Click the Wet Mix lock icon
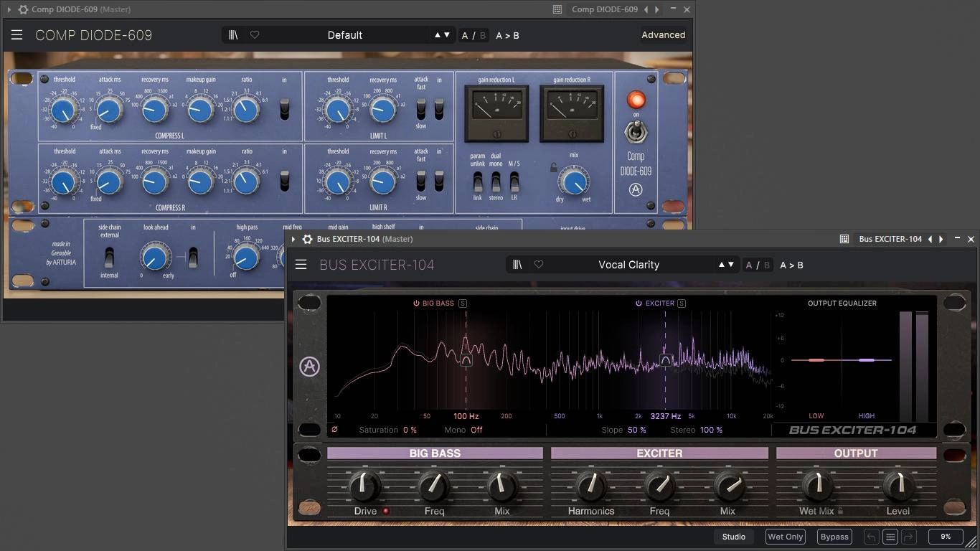 pos(840,512)
